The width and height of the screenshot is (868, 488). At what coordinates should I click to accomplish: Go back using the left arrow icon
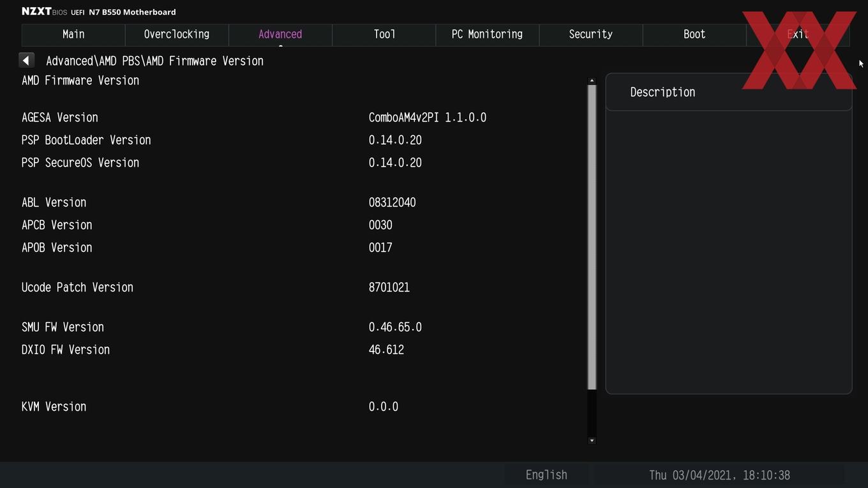[x=26, y=60]
